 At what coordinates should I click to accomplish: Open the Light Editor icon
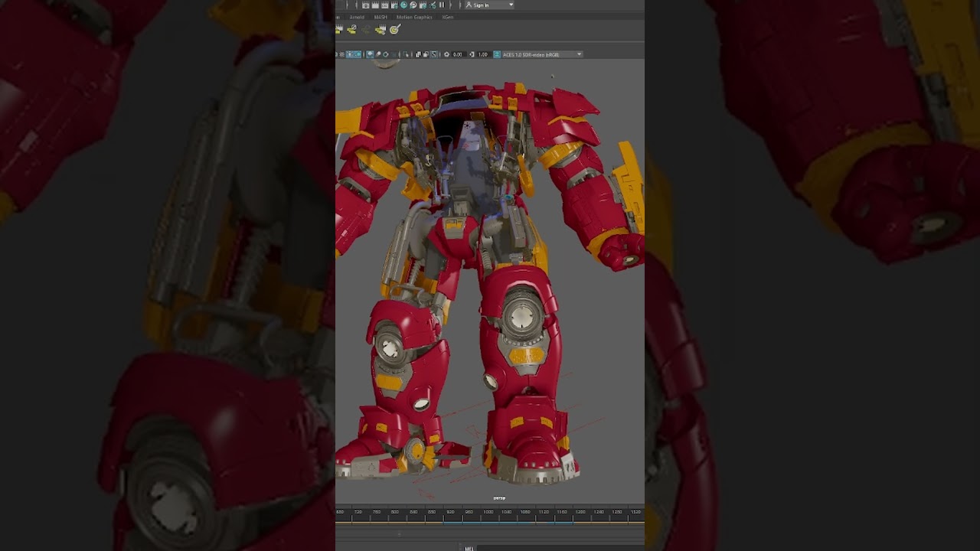423,5
